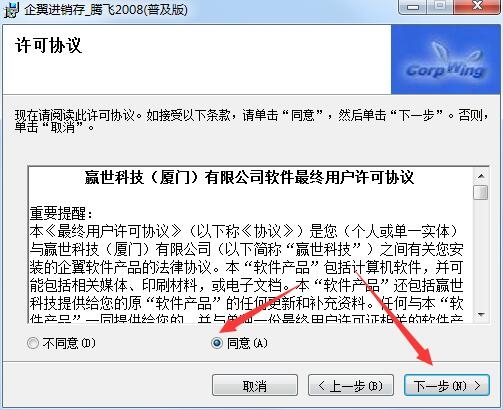The width and height of the screenshot is (503, 410).
Task: Click the empty scrollbar track below thumb
Action: pyautogui.click(x=481, y=253)
